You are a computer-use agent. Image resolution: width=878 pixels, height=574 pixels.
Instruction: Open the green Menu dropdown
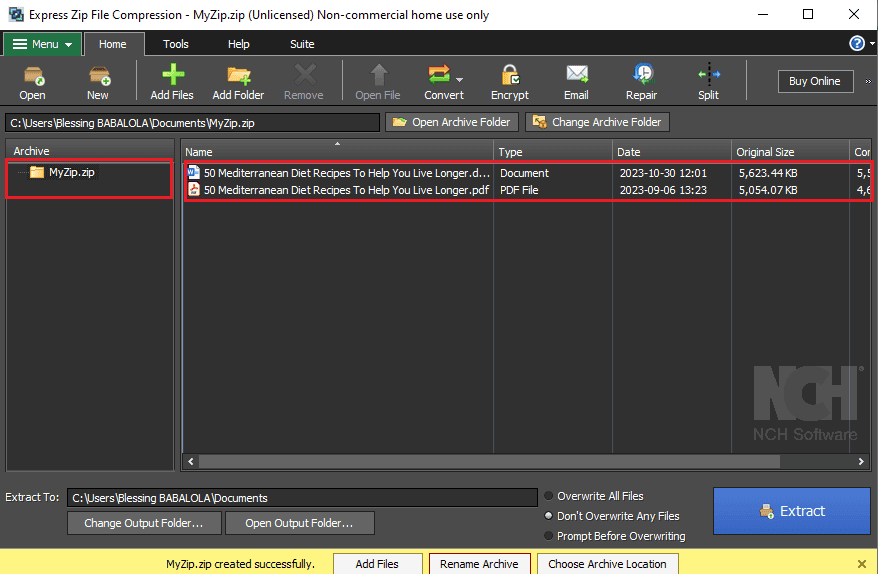[43, 44]
